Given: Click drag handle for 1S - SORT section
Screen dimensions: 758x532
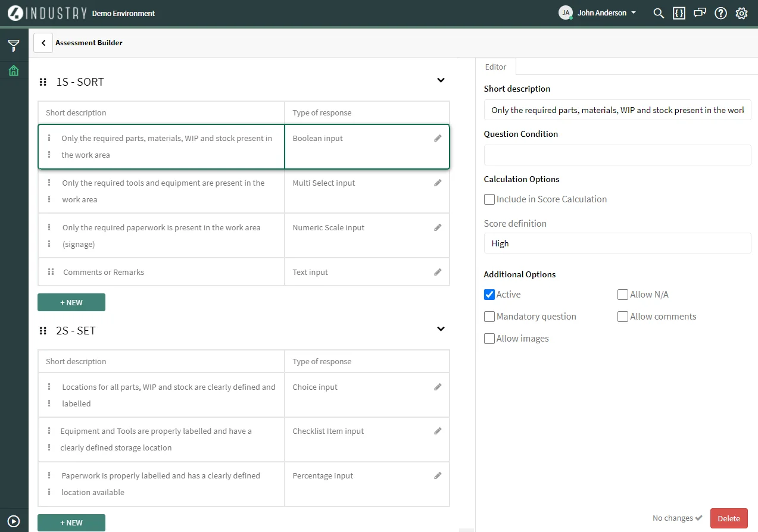Looking at the screenshot, I should click(x=43, y=82).
